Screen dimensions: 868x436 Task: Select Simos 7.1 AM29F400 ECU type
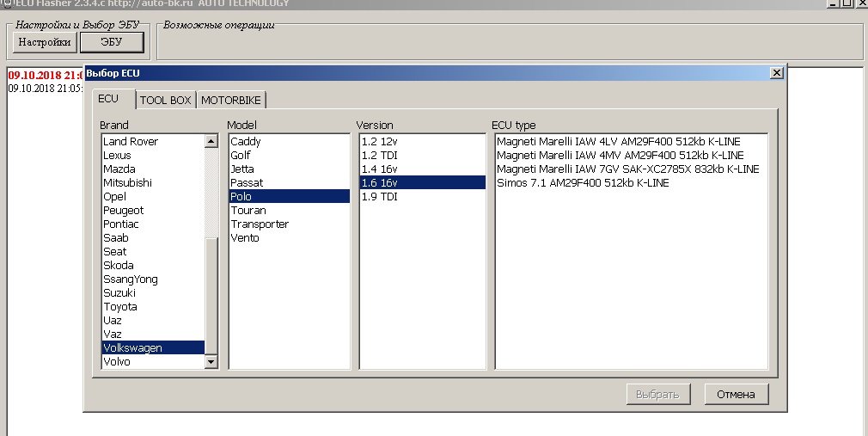click(632, 183)
